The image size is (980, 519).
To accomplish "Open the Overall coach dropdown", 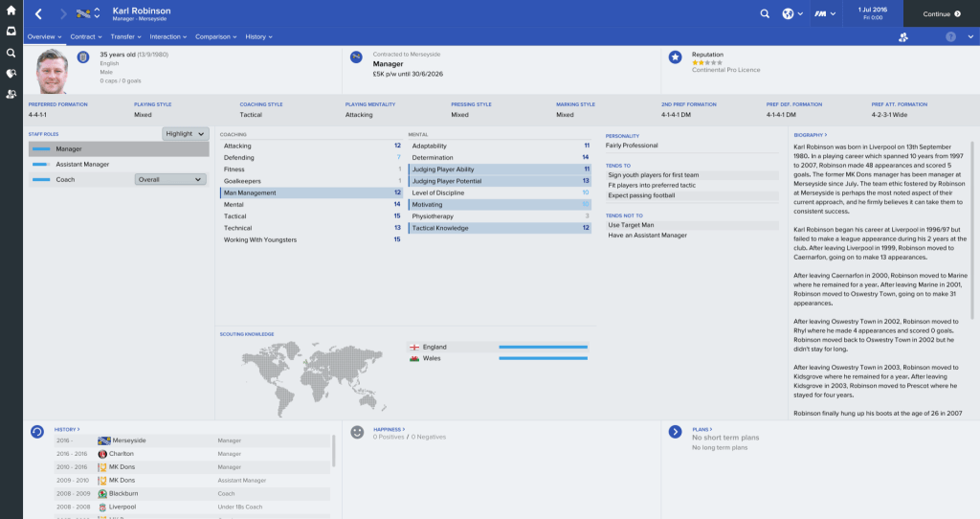I will [170, 179].
